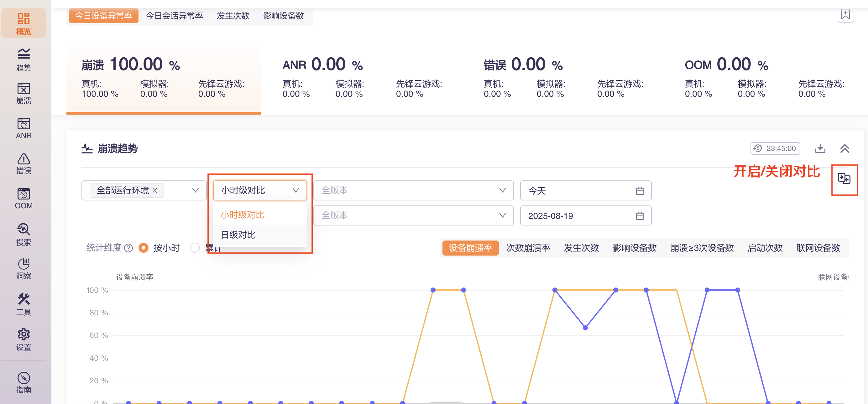Collapse the 崩溃趋势 panel with double-chevron icon

[844, 148]
